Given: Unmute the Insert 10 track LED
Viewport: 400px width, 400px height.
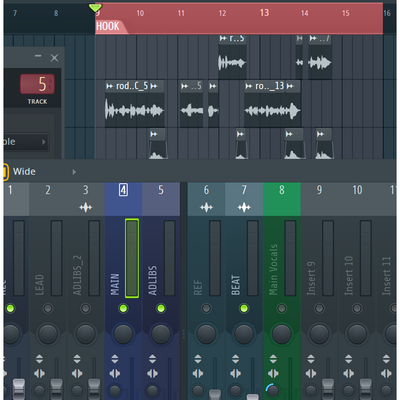Looking at the screenshot, I should coord(357,308).
